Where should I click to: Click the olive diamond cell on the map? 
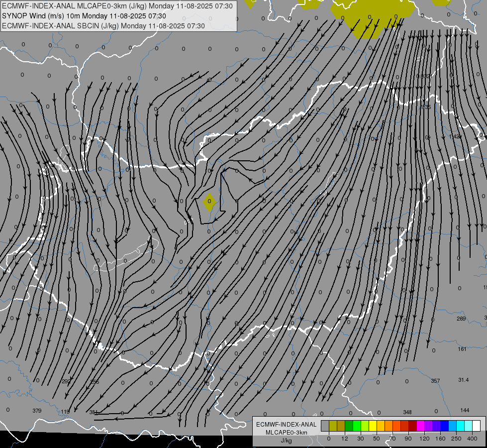[x=209, y=202]
